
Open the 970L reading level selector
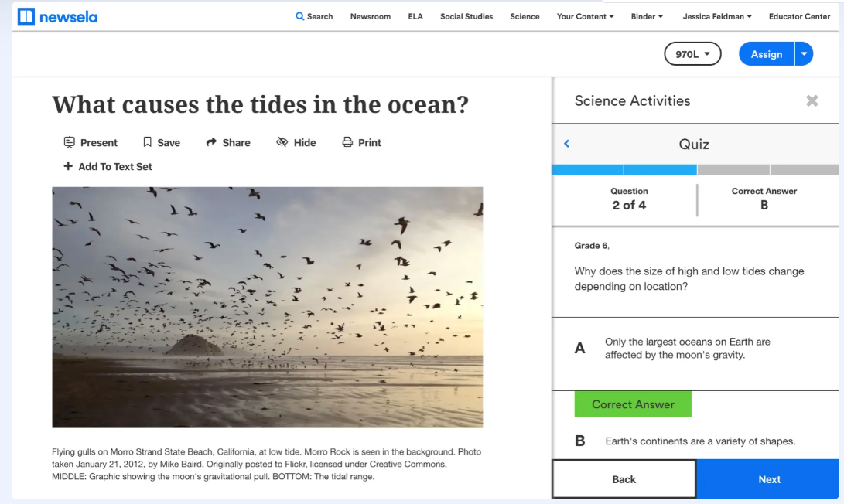point(692,53)
